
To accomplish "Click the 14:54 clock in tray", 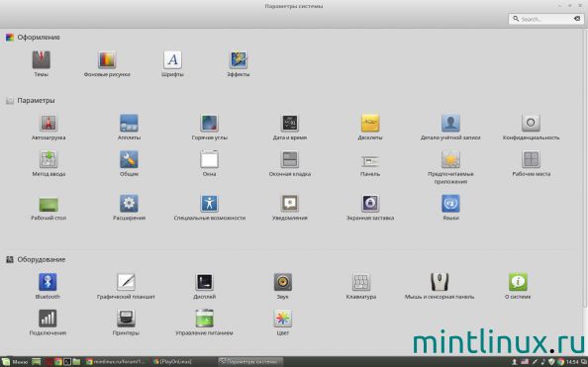I will (x=572, y=362).
